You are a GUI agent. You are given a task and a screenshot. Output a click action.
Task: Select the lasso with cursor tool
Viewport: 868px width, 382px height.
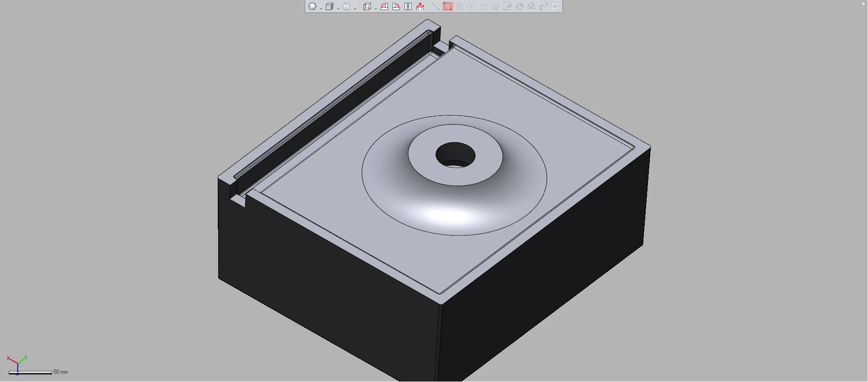point(496,6)
